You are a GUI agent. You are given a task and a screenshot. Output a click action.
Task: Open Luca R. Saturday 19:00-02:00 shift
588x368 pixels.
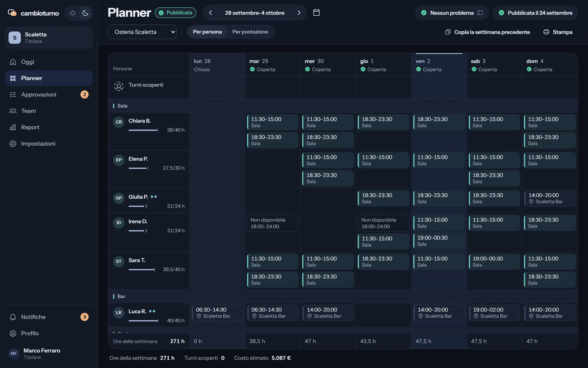coord(494,313)
